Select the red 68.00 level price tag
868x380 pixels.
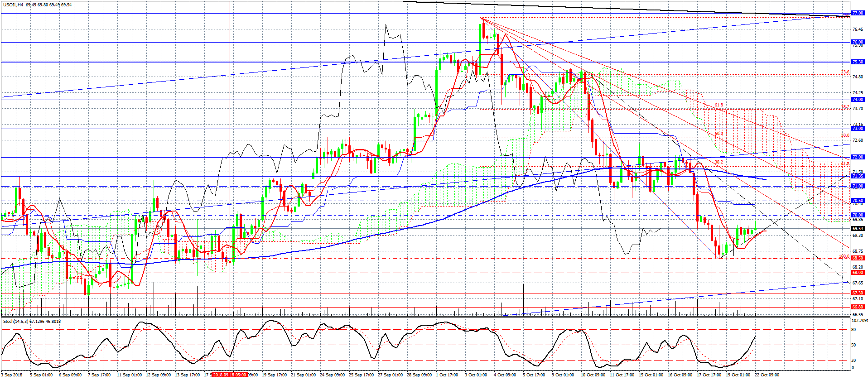[858, 273]
